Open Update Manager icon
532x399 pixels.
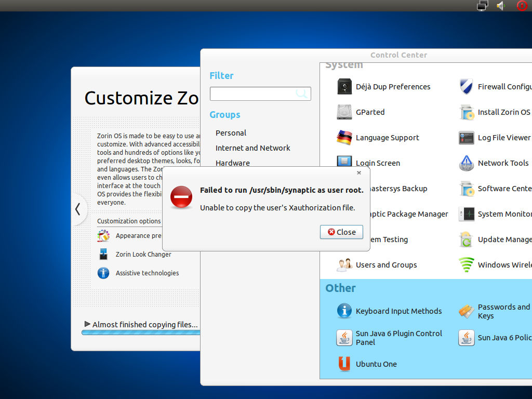pos(467,239)
